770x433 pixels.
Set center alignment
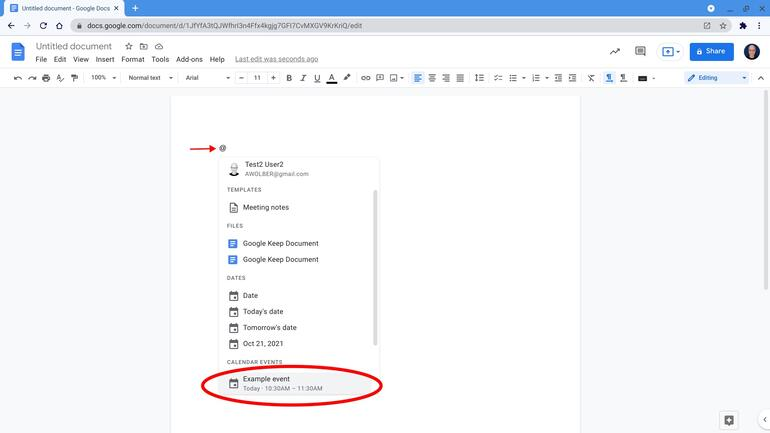tap(432, 78)
